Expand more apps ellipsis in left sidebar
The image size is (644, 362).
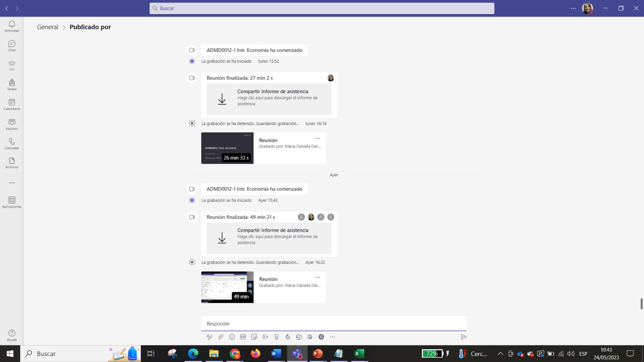coord(12,183)
